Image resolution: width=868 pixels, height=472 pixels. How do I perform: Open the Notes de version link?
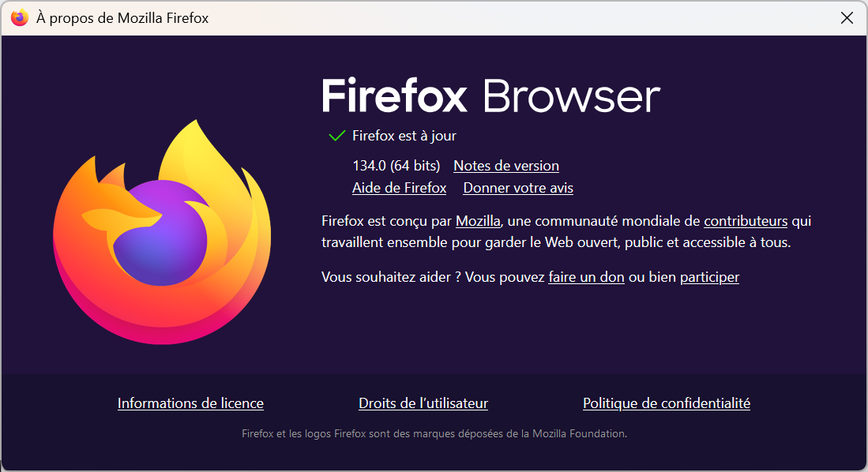[x=506, y=166]
